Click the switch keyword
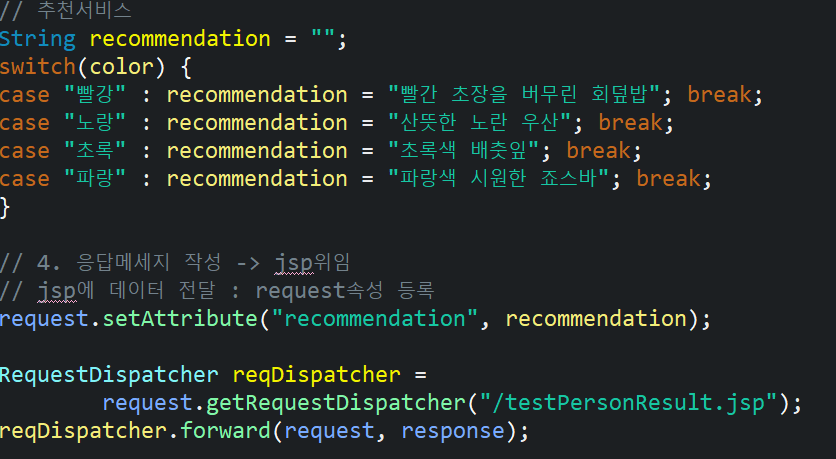The width and height of the screenshot is (836, 459). 38,67
